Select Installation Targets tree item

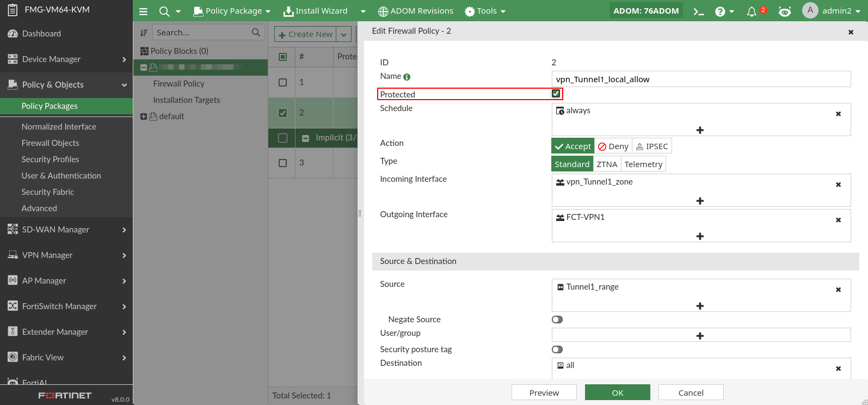coord(187,100)
